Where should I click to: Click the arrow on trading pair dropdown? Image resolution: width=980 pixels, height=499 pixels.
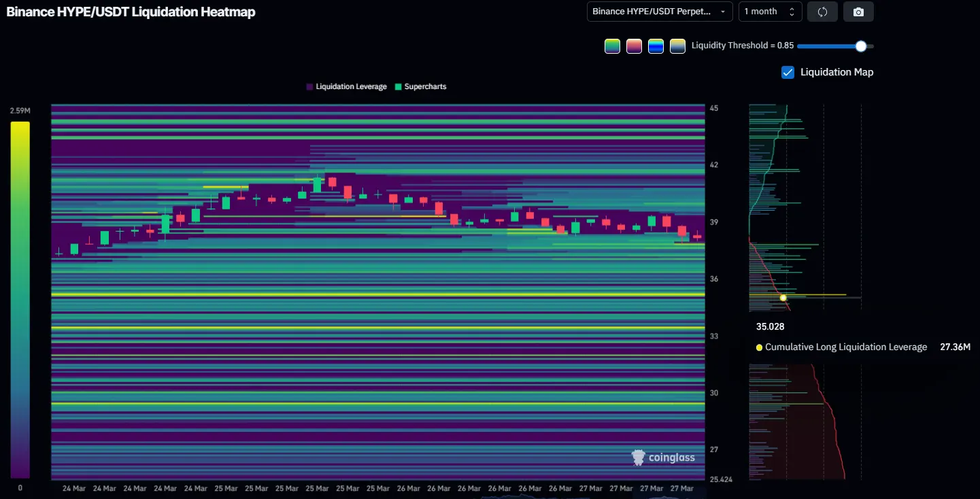click(722, 12)
